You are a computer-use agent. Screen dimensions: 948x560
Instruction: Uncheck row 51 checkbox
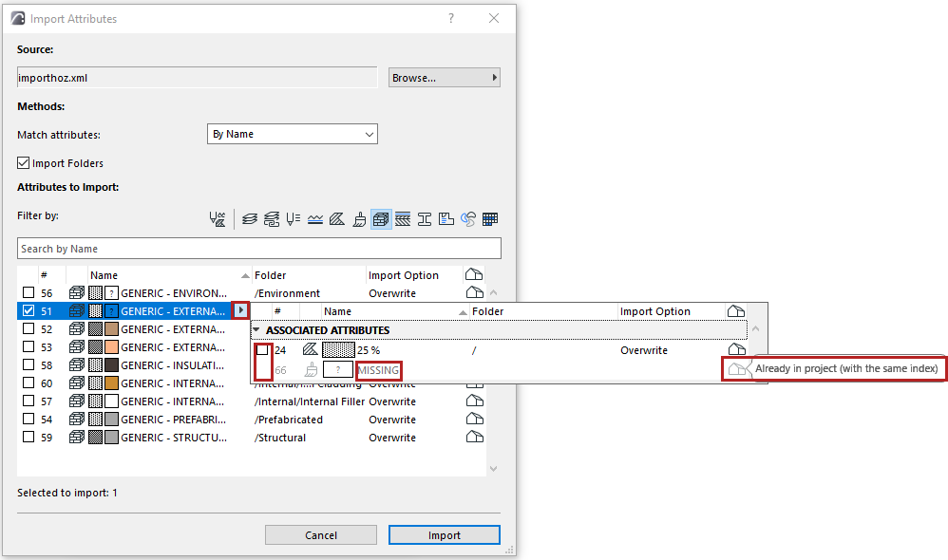28,310
